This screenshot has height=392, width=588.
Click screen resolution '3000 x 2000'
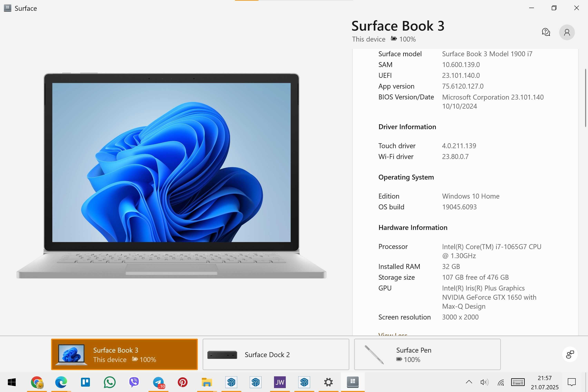point(460,317)
